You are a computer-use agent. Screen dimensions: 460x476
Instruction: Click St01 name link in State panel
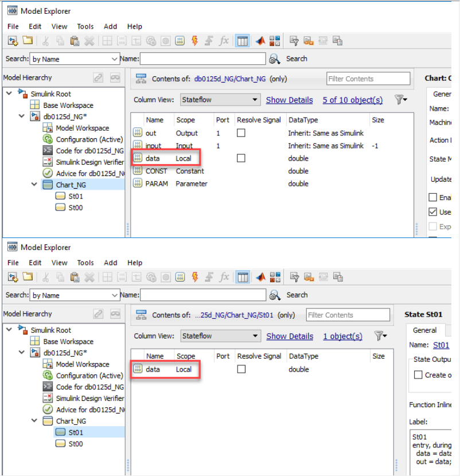coord(441,345)
